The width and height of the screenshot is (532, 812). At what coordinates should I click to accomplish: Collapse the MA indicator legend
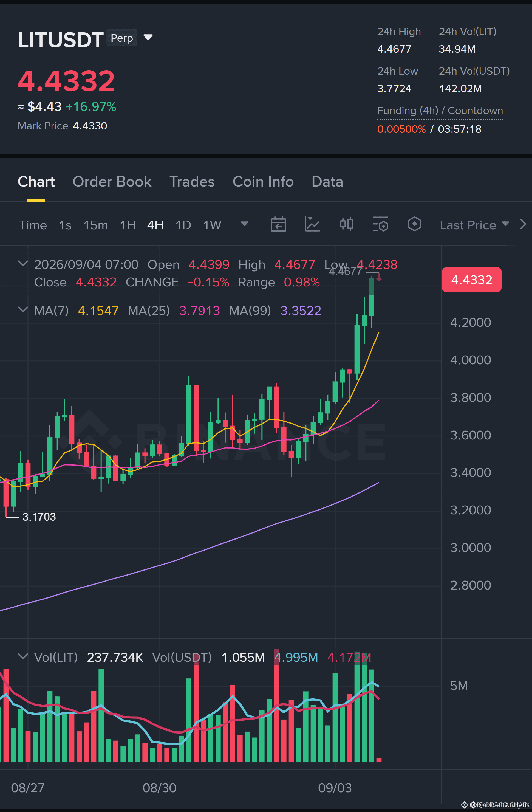[23, 310]
